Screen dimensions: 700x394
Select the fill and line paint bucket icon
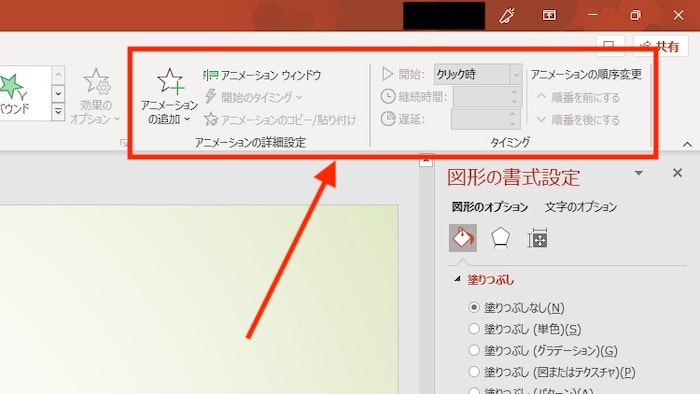463,238
